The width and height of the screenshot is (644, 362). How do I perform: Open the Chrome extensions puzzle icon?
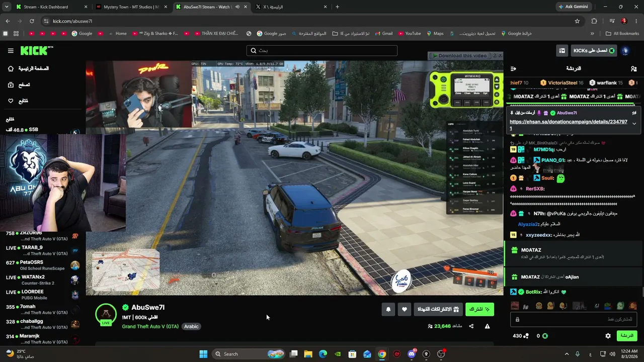594,21
